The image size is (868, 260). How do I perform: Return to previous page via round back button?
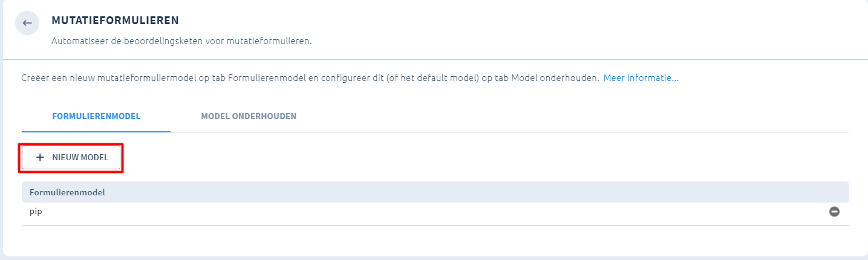[27, 23]
